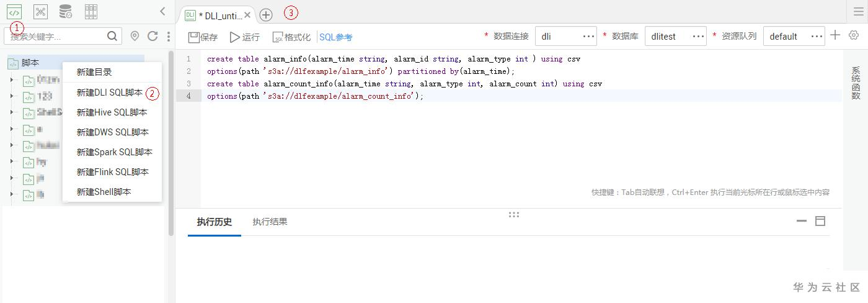Select the DLI_unti... editor tab
868x303 pixels.
(216, 16)
